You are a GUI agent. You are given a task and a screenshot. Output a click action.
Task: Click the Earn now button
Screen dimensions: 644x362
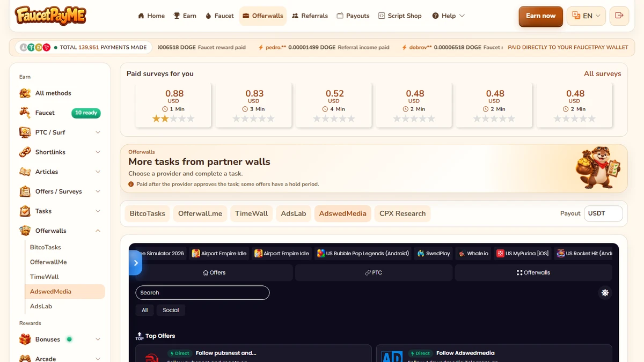pyautogui.click(x=540, y=16)
